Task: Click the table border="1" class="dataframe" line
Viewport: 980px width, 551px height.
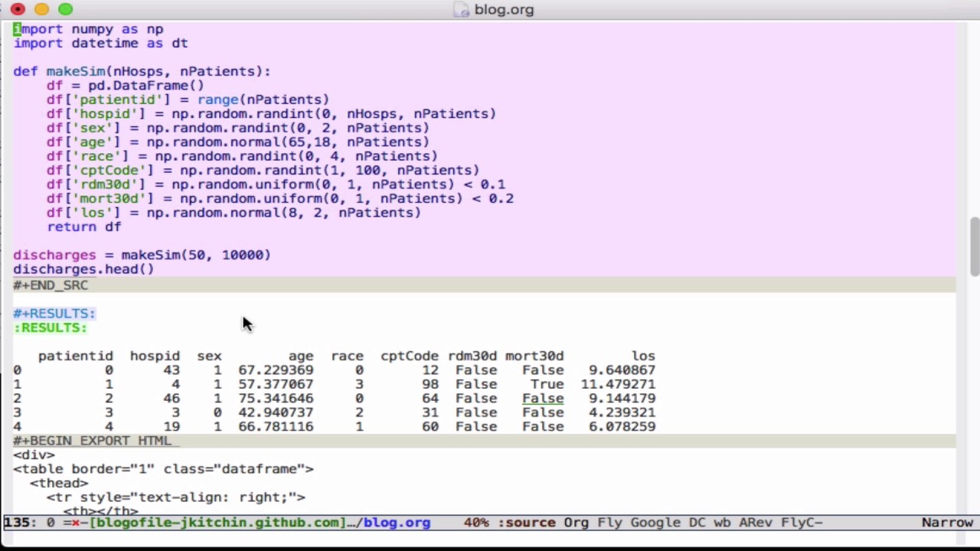Action: 163,469
